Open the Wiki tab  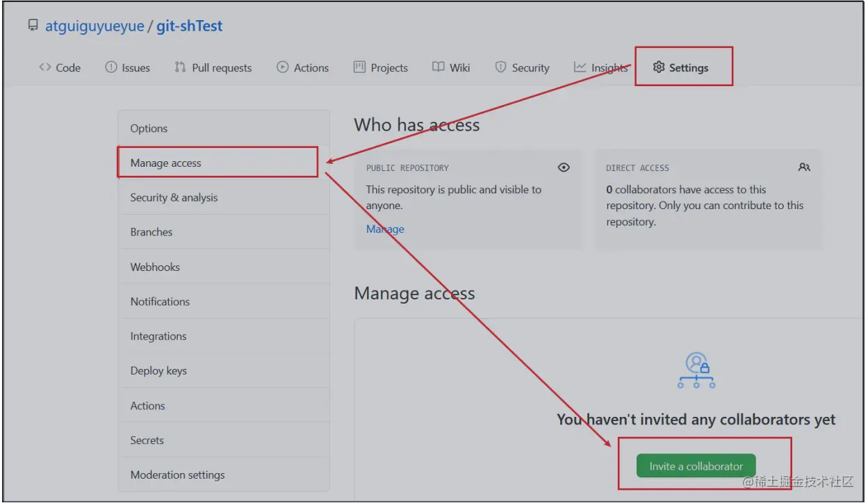point(451,67)
